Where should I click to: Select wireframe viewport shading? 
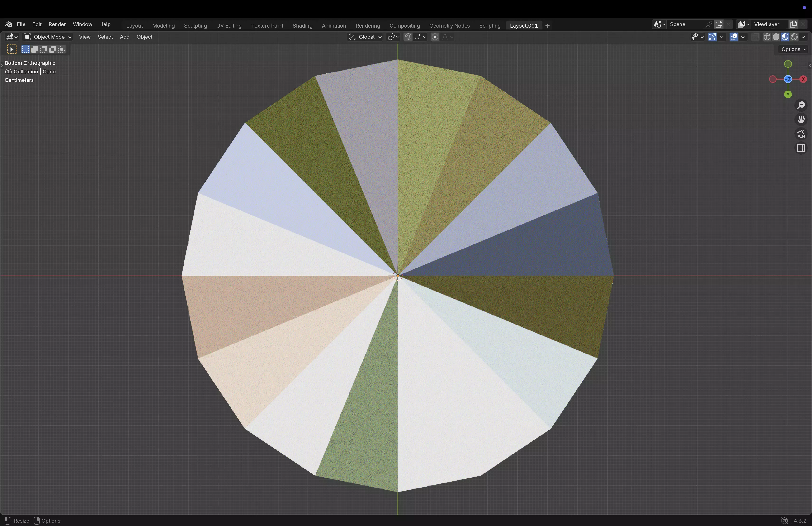767,37
